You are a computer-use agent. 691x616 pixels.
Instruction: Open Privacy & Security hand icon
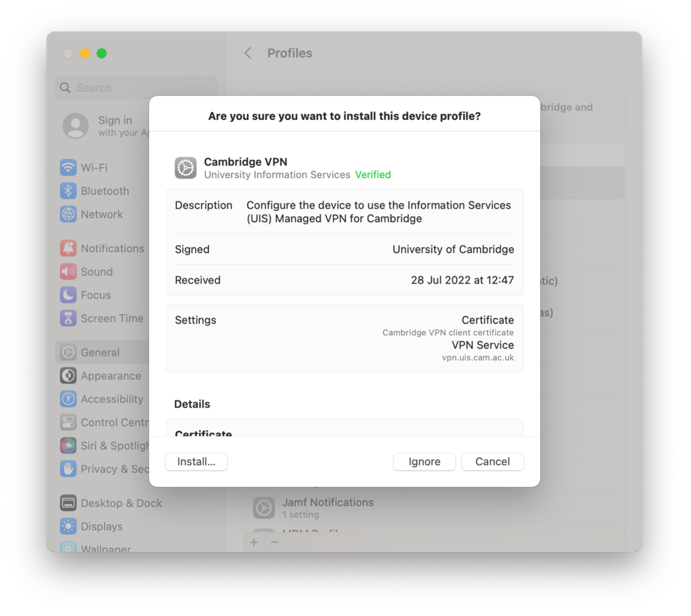68,469
